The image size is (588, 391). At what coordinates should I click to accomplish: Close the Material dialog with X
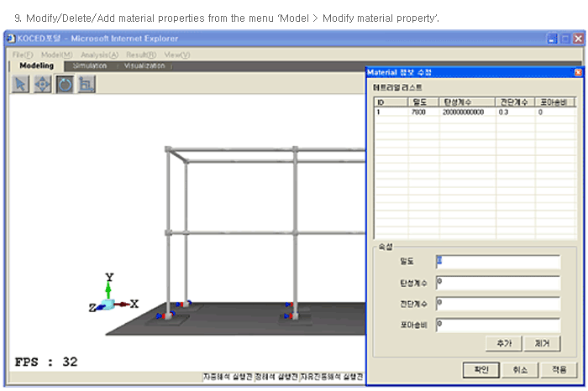[578, 72]
